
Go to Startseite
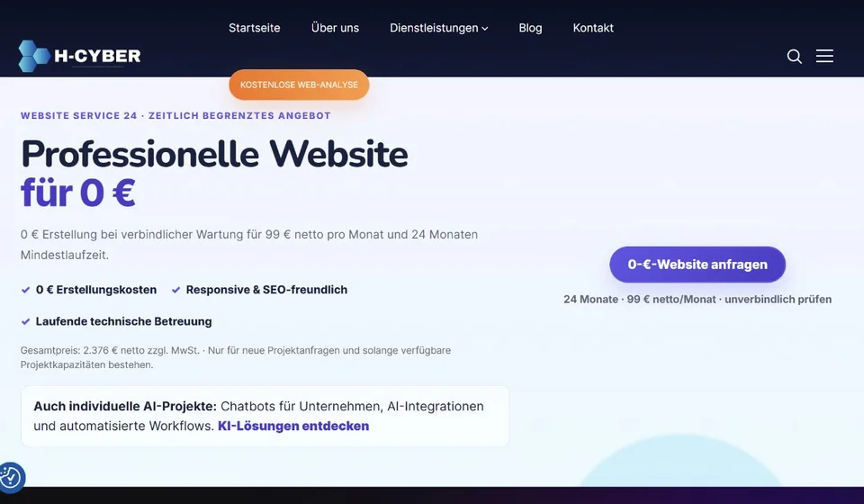coord(255,28)
